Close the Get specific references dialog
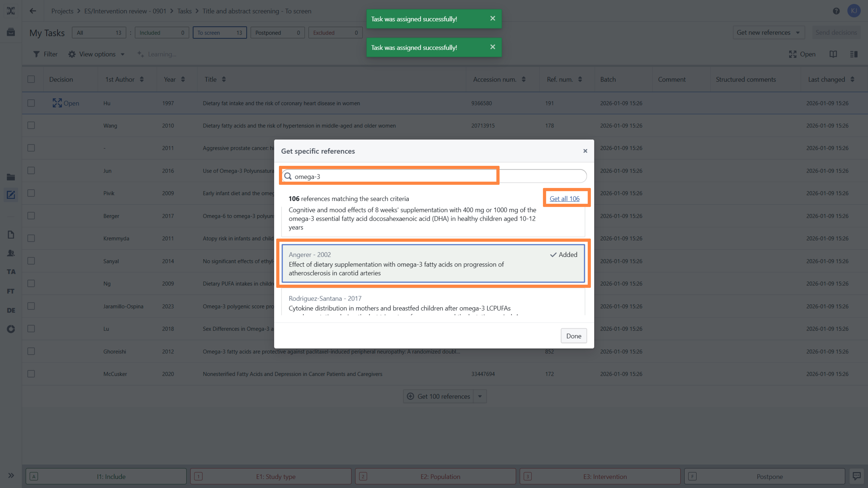This screenshot has height=488, width=868. tap(585, 151)
